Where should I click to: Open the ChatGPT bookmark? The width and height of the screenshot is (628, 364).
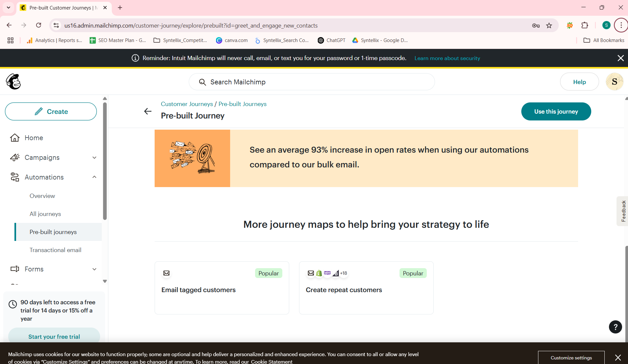(x=332, y=40)
